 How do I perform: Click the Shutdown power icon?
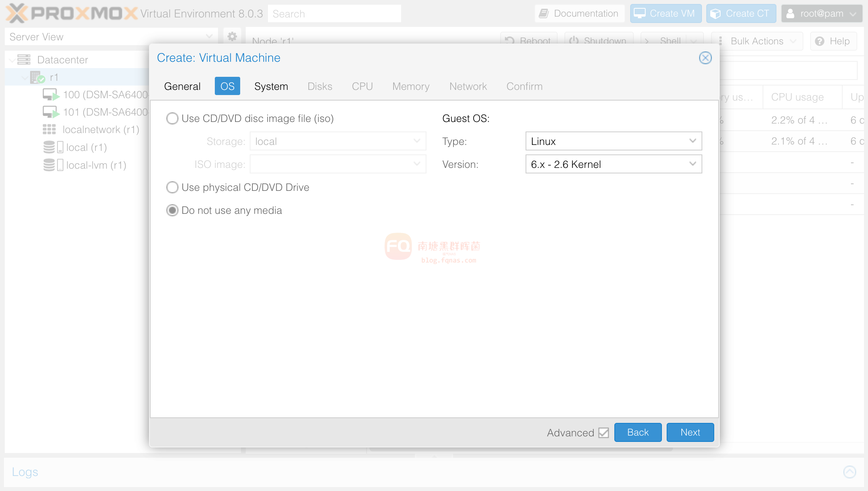click(574, 41)
